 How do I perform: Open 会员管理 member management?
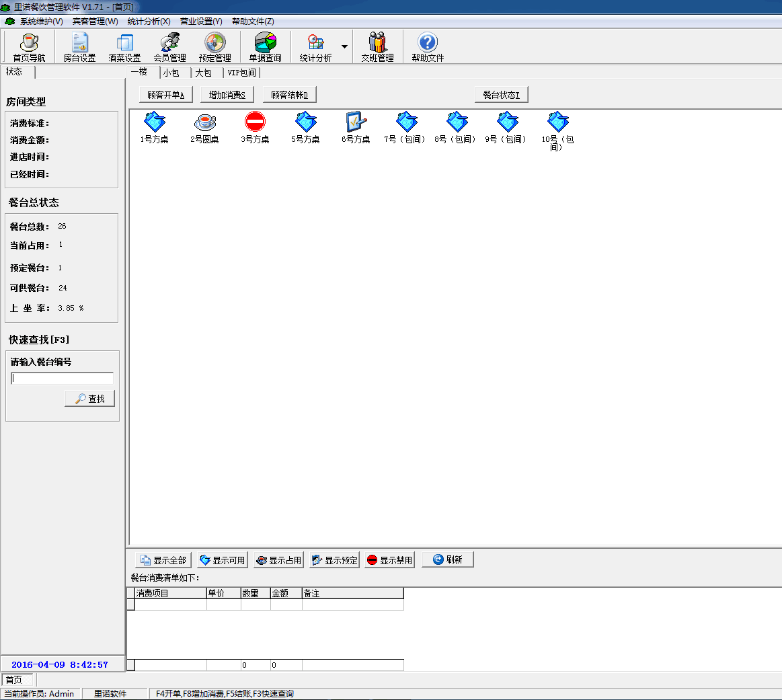pyautogui.click(x=169, y=47)
